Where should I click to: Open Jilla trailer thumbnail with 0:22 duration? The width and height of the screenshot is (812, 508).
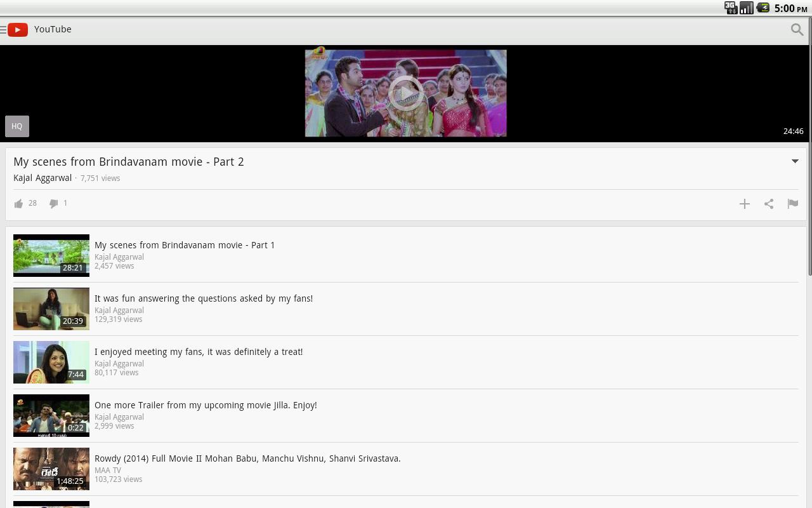click(x=51, y=415)
